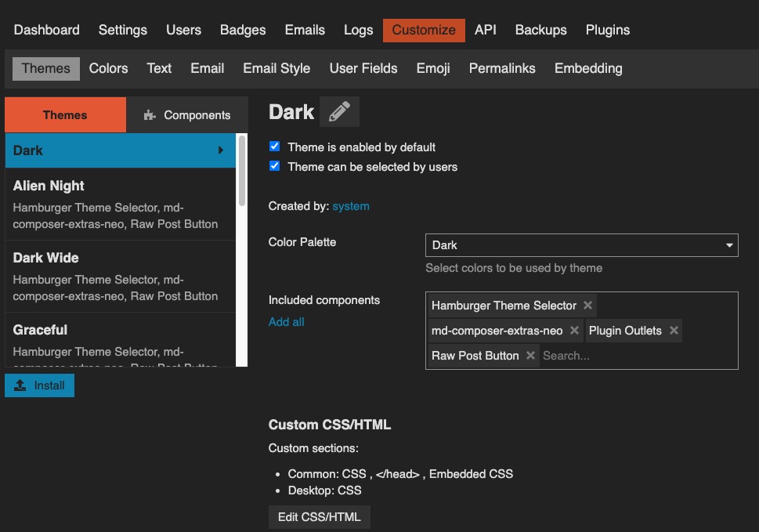Open the Email Style section
This screenshot has width=759, height=532.
pos(276,69)
